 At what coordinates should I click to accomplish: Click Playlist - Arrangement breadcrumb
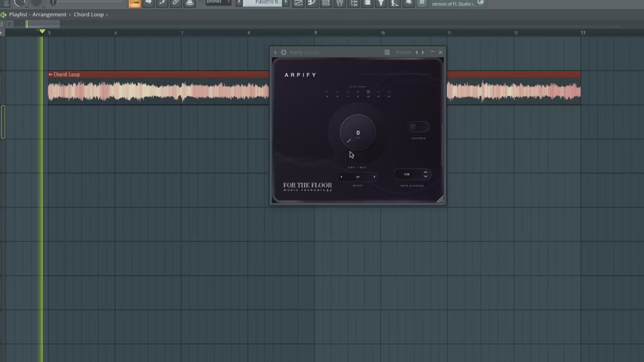tap(38, 14)
